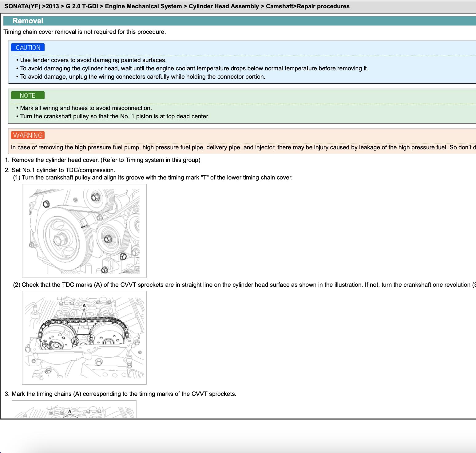Click the Removal section header
The height and width of the screenshot is (453, 476).
point(28,21)
